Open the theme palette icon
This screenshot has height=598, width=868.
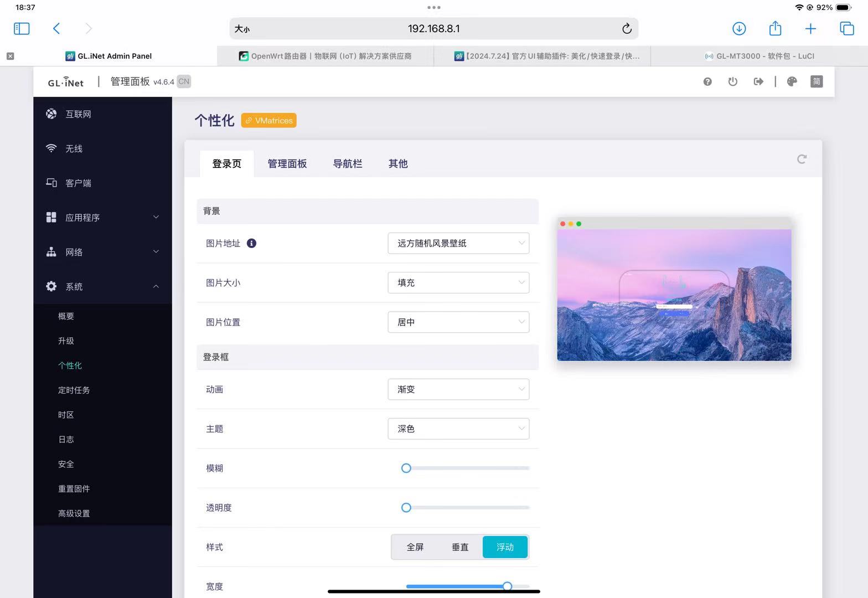click(x=792, y=82)
